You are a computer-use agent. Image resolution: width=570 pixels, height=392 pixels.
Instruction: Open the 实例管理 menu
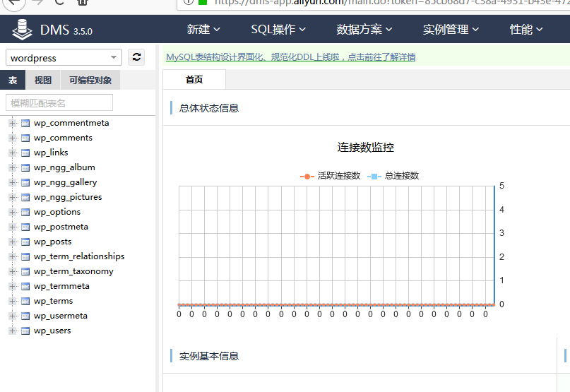point(451,29)
